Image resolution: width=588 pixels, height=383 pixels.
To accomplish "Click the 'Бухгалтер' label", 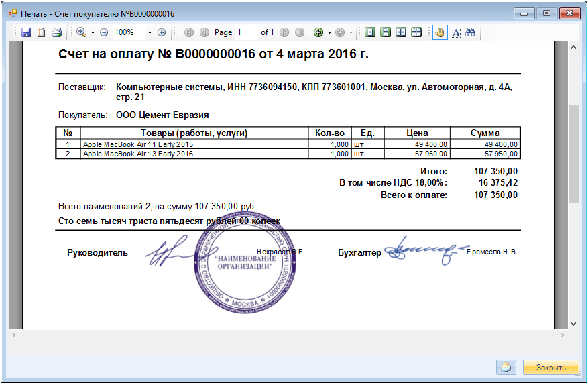I will (x=359, y=253).
